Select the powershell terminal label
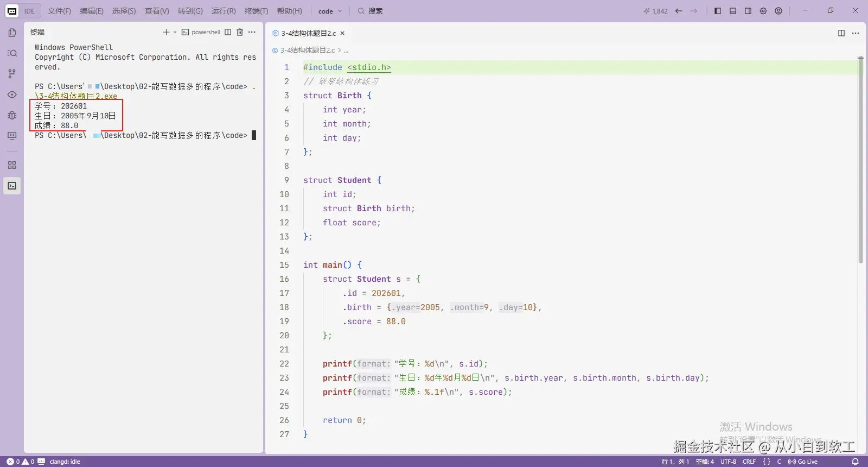This screenshot has width=868, height=467. click(x=201, y=32)
